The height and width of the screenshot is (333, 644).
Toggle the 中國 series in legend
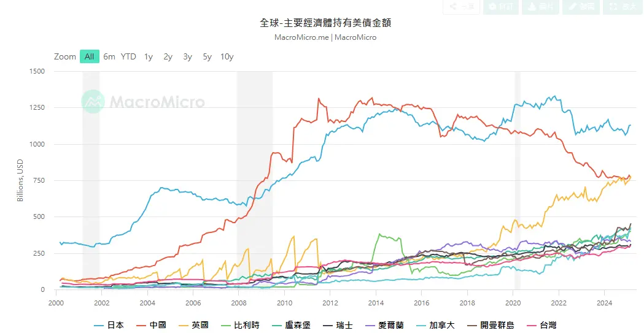151,325
